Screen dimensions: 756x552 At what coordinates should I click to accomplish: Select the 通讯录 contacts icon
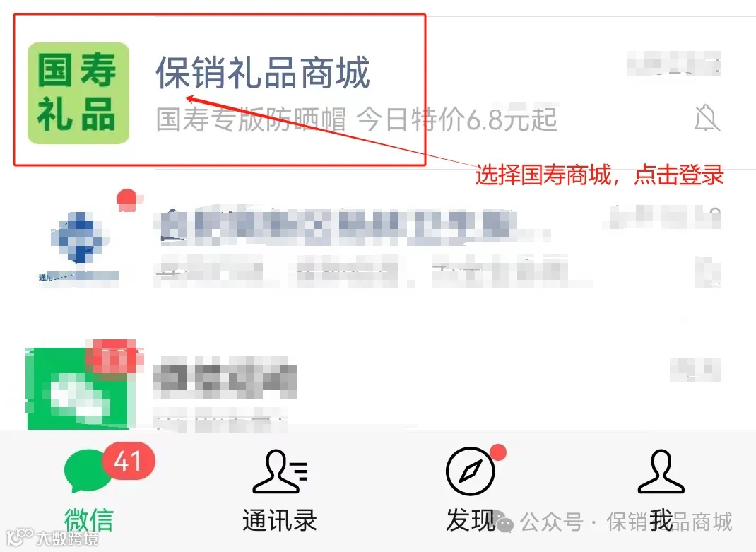280,471
